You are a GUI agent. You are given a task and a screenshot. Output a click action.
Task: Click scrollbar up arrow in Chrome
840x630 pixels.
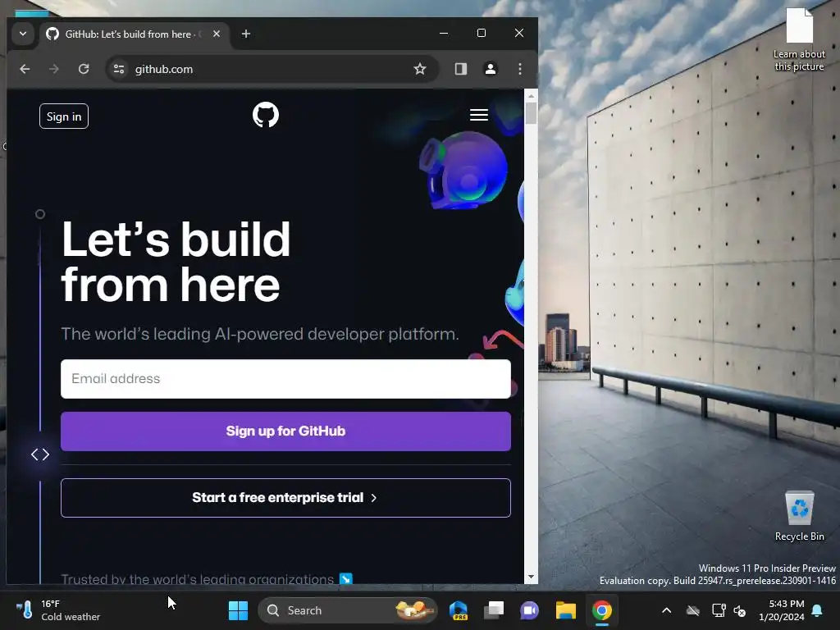tap(531, 97)
